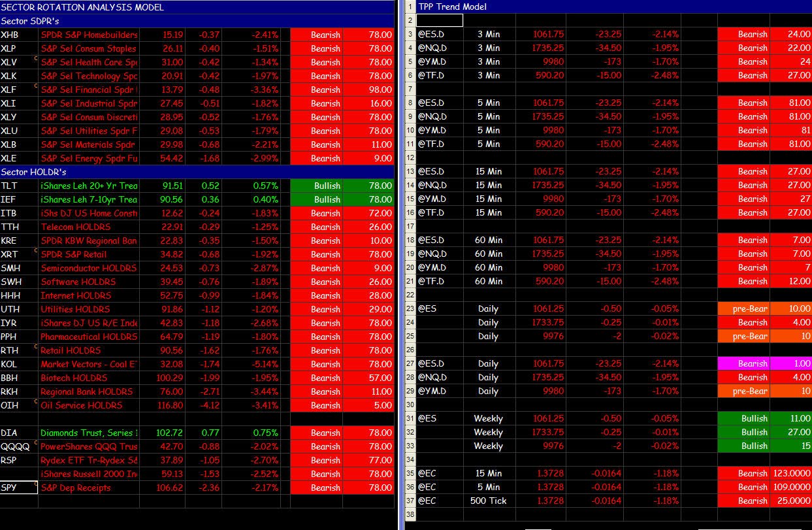Viewport: 812px width, 530px height.
Task: Select the S&P Sel Materials Spdr name cell
Action: pyautogui.click(x=89, y=144)
